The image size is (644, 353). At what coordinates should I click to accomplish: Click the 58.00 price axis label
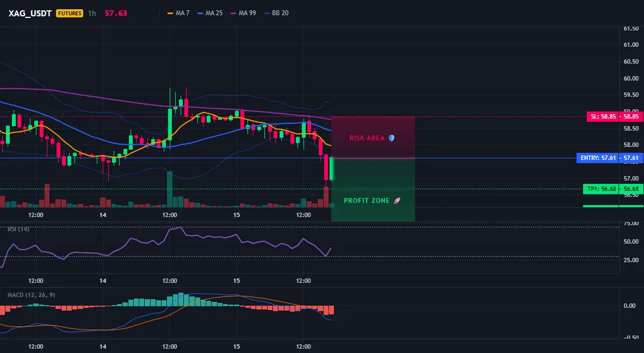631,145
